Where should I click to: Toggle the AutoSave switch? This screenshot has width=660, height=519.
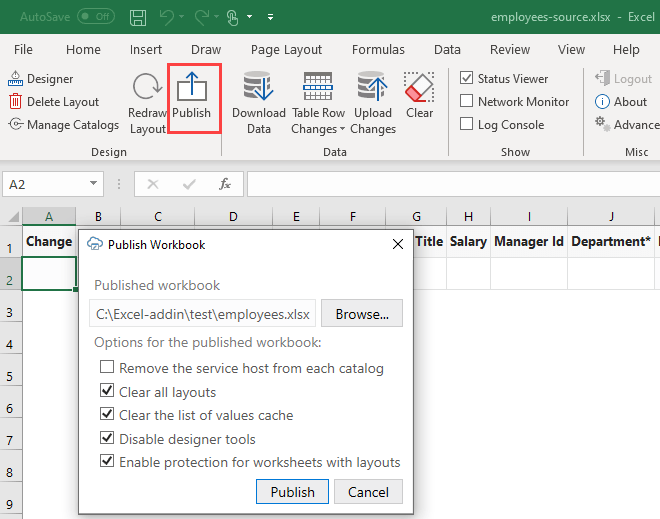96,17
